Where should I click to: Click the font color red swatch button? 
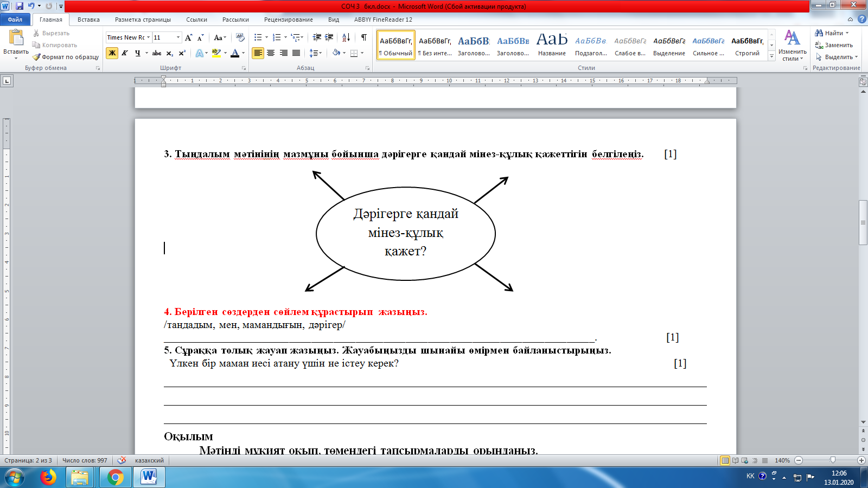(234, 53)
